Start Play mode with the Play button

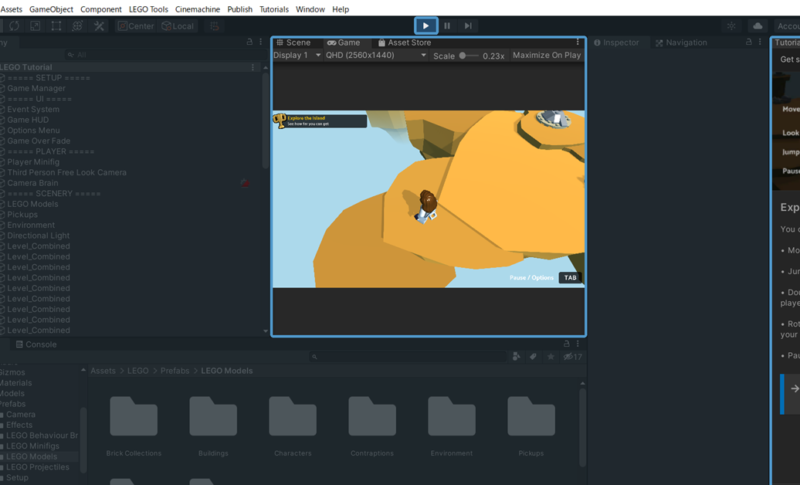pos(426,25)
